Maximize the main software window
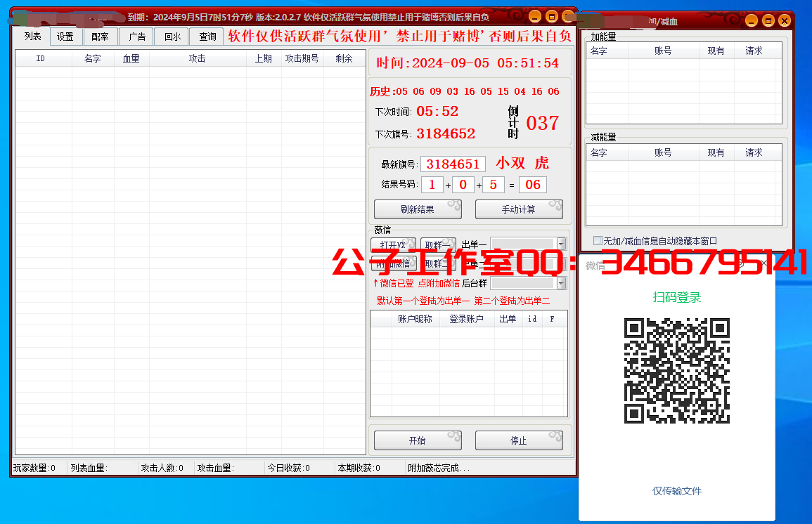The height and width of the screenshot is (524, 812). pos(552,17)
